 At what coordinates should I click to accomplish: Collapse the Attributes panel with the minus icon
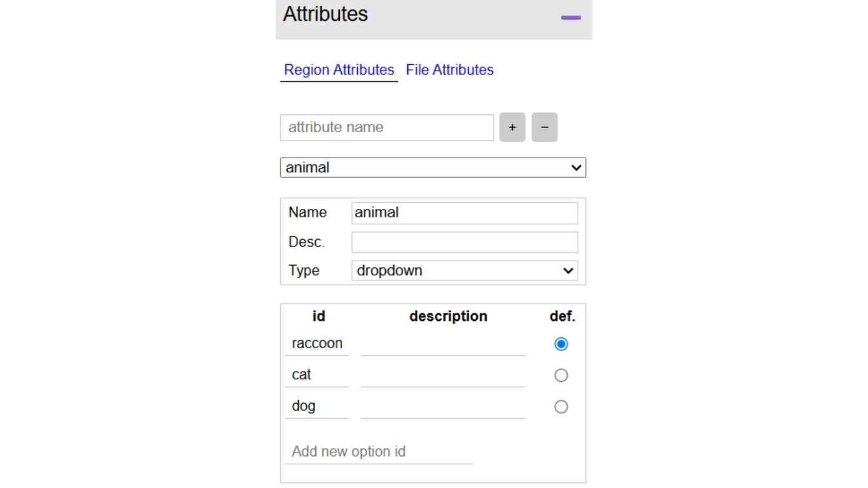point(571,18)
